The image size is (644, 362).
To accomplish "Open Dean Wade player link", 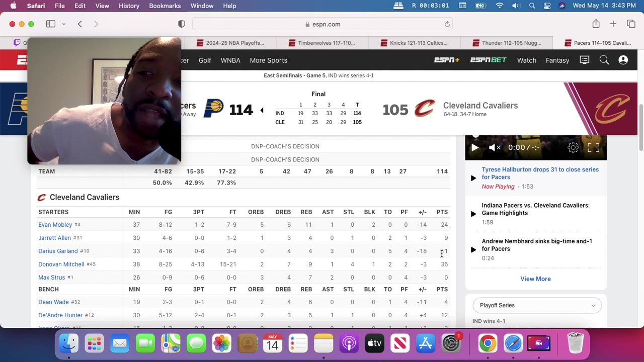I will 53,302.
